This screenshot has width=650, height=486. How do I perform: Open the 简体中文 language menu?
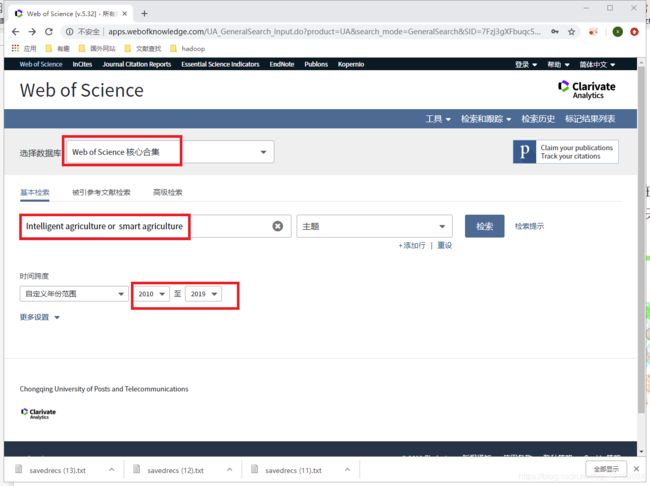tap(597, 64)
